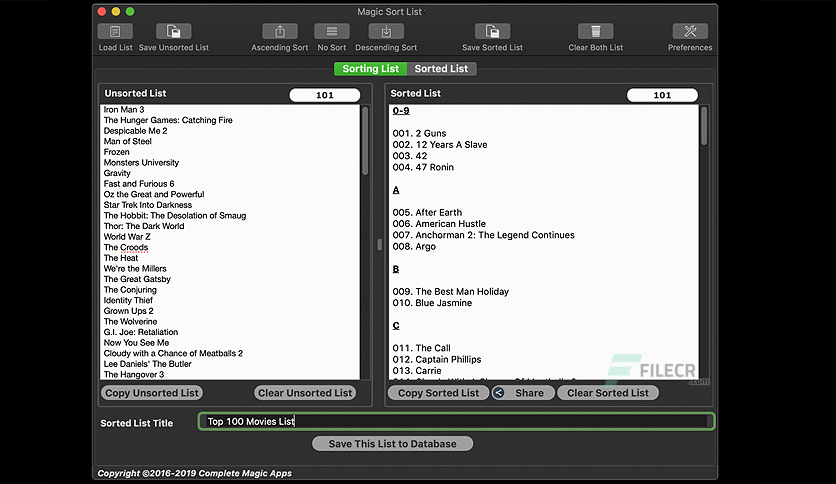Click '010. Blue Jasmine' row
The width and height of the screenshot is (836, 484).
tap(432, 303)
